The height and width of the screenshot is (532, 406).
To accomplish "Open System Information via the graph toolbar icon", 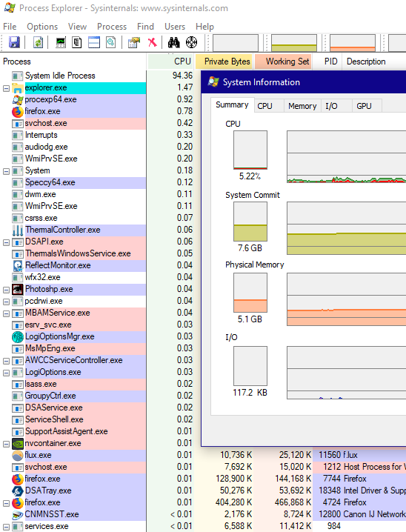I will [61, 42].
